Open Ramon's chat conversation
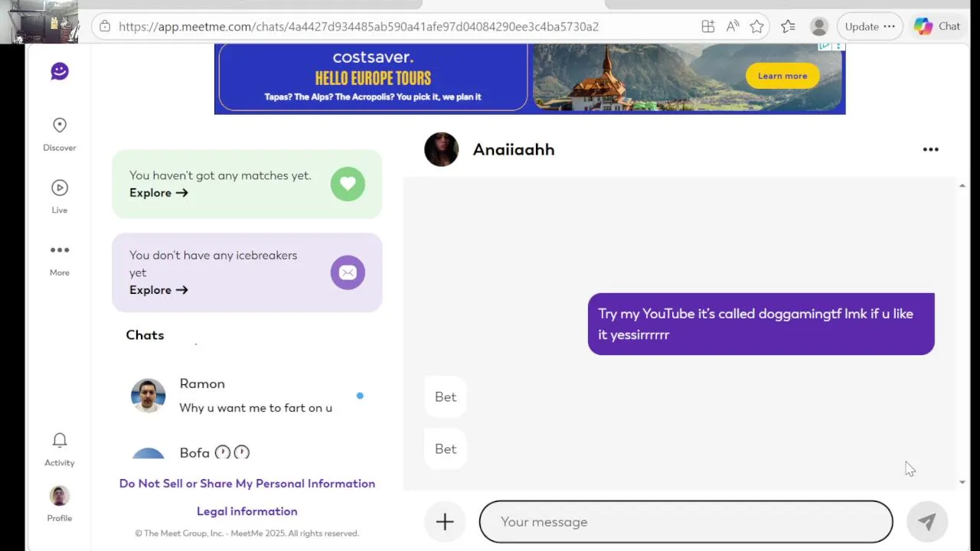Viewport: 980px width, 551px height. click(247, 396)
